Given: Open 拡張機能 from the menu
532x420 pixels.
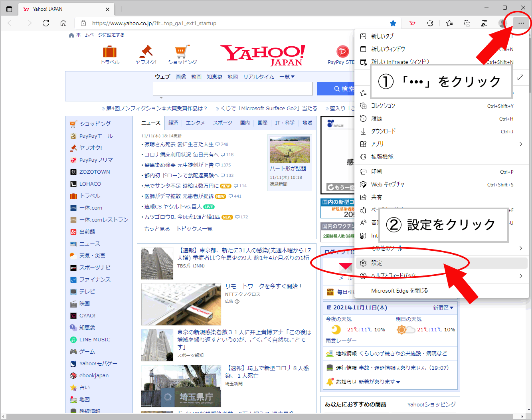Looking at the screenshot, I should pos(441,157).
